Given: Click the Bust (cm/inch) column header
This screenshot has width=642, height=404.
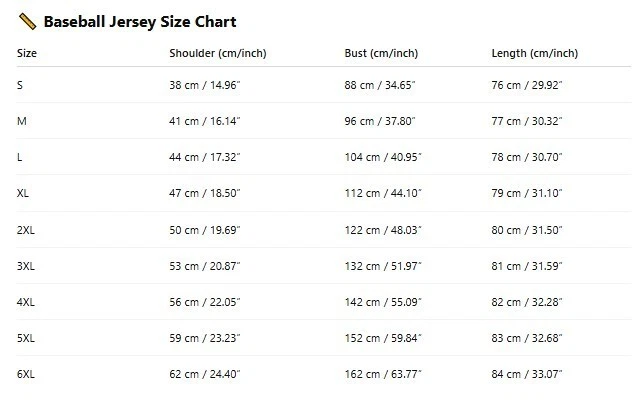Looking at the screenshot, I should click(381, 53).
